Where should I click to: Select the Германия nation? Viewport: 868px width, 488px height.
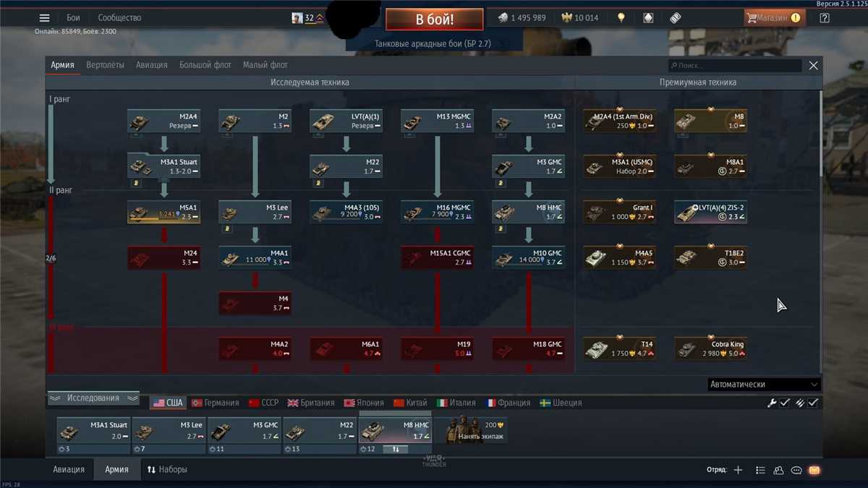(x=216, y=403)
